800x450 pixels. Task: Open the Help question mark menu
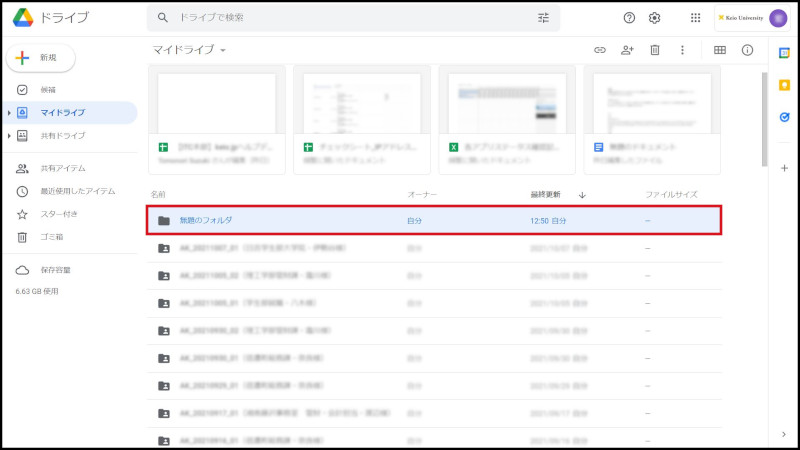pyautogui.click(x=629, y=18)
